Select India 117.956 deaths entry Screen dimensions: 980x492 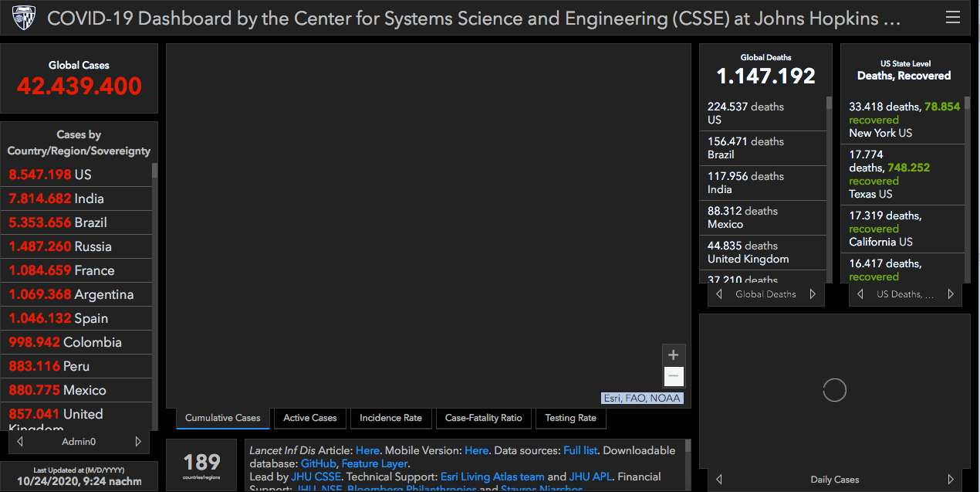click(x=762, y=183)
